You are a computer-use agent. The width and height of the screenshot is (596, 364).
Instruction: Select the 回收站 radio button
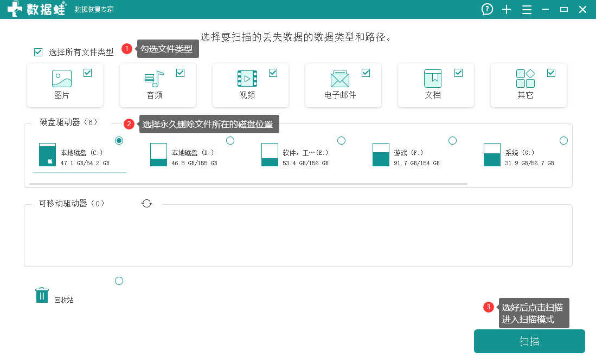tap(119, 281)
